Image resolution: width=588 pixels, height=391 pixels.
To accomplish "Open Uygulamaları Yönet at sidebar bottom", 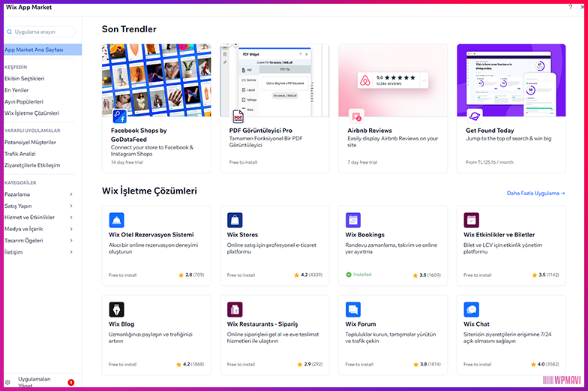I will pyautogui.click(x=34, y=383).
